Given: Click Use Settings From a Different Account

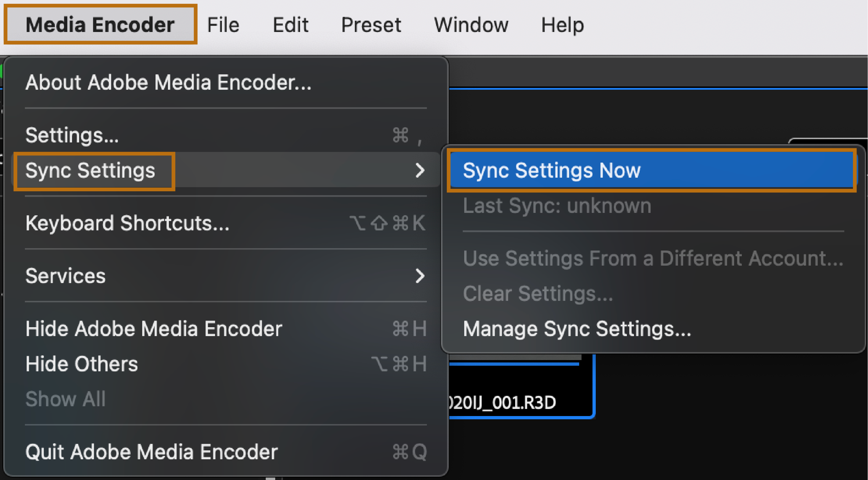Looking at the screenshot, I should (x=653, y=258).
